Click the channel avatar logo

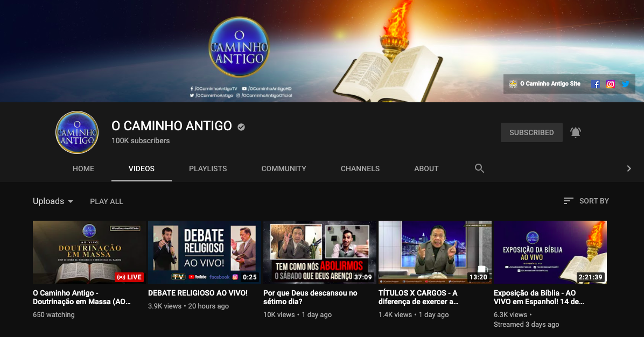tap(77, 132)
